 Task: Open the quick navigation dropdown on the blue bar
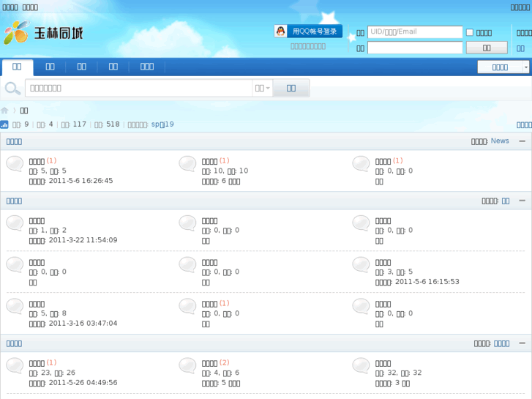tap(503, 67)
